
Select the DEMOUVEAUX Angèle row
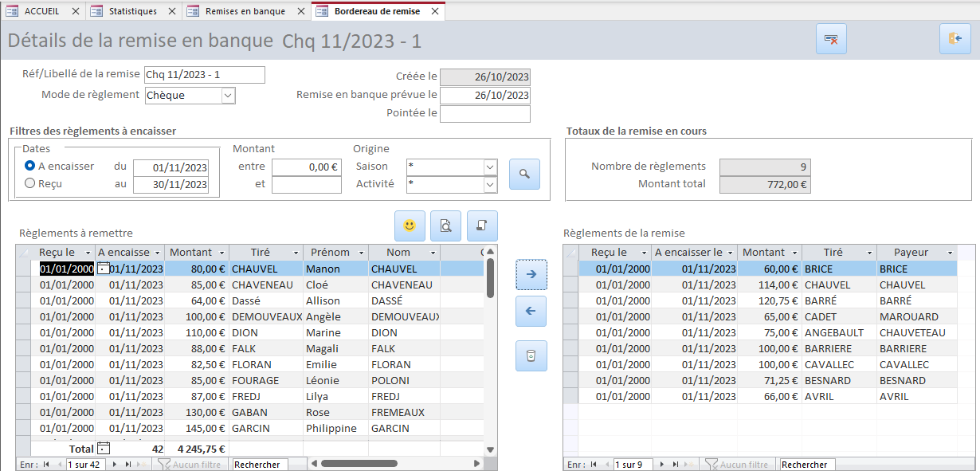249,316
